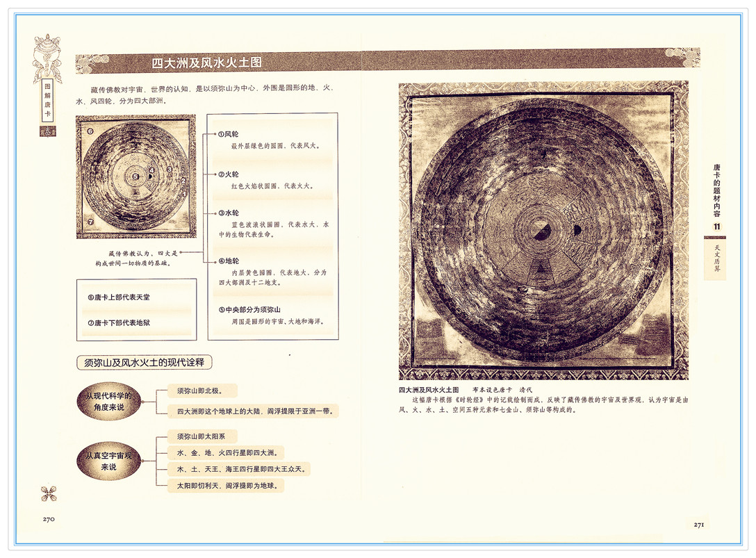This screenshot has width=756, height=558.
Task: Click the 须弥山及风水火土的现代诠释 section header
Action: click(144, 362)
